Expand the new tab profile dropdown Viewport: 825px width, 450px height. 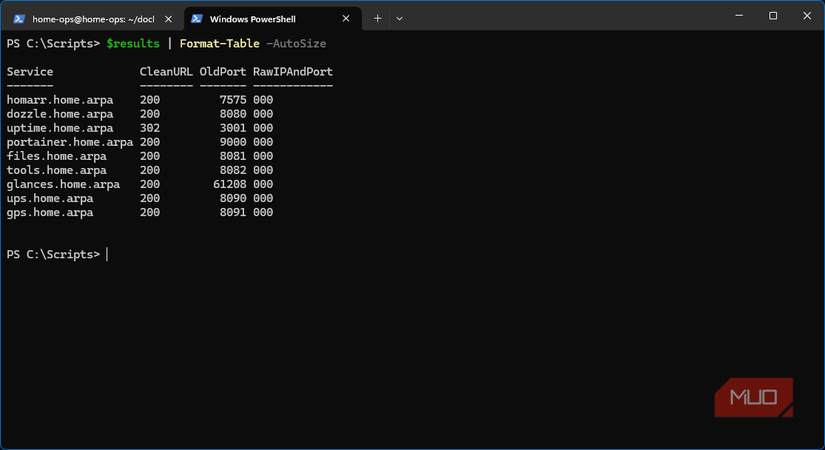tap(399, 18)
